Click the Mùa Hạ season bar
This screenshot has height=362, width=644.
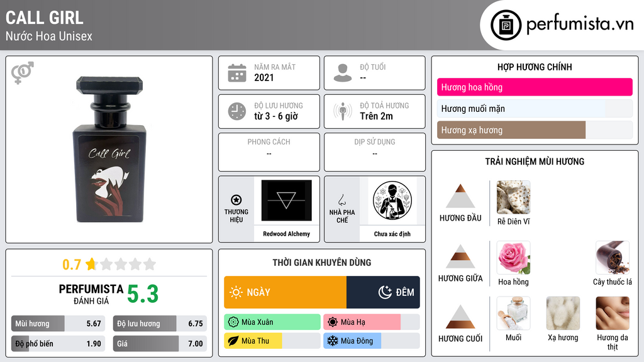click(x=371, y=322)
